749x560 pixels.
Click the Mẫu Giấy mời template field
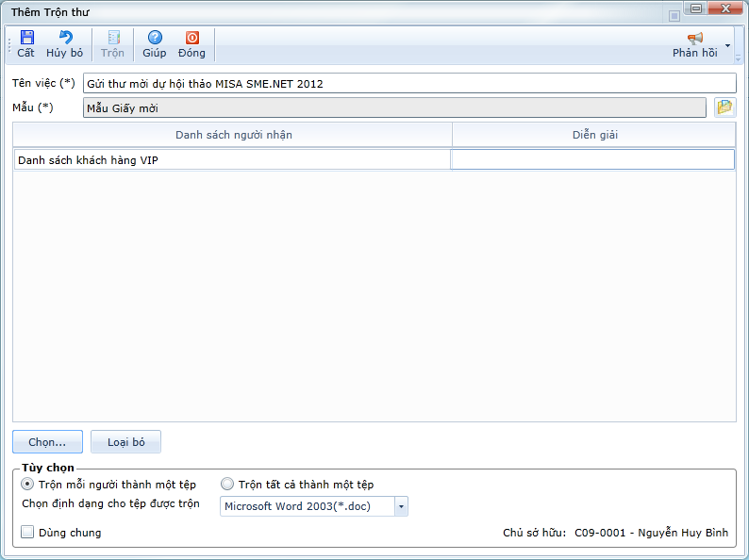click(393, 107)
